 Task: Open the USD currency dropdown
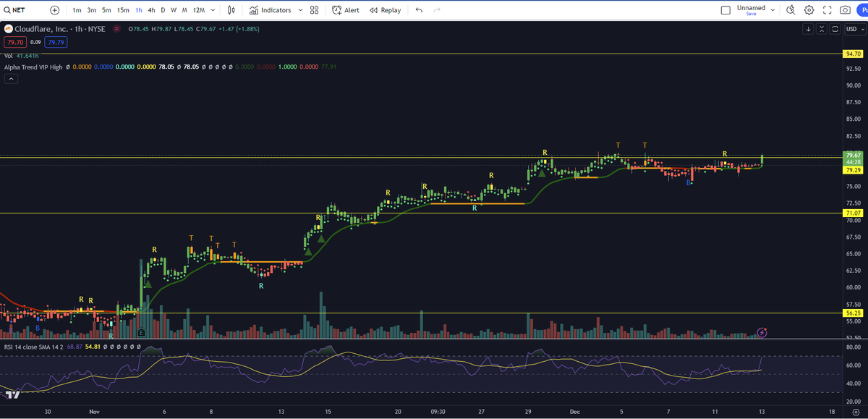click(854, 29)
